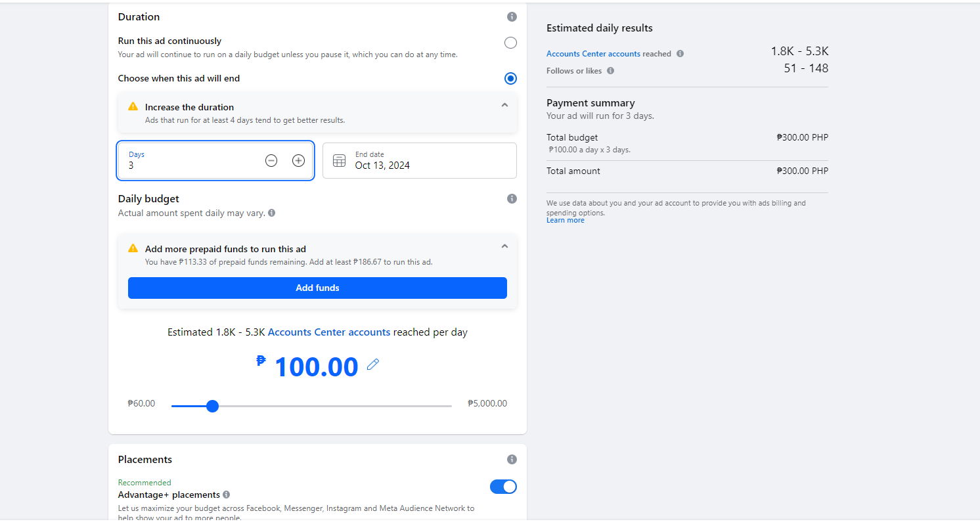980x530 pixels.
Task: Select Run this ad continuously option
Action: click(x=510, y=43)
